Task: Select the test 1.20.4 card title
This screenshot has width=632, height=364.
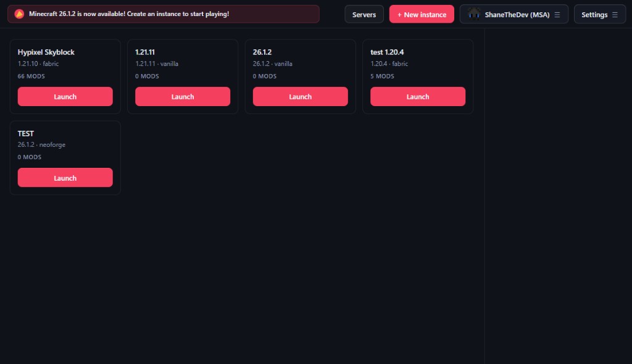Action: point(387,52)
